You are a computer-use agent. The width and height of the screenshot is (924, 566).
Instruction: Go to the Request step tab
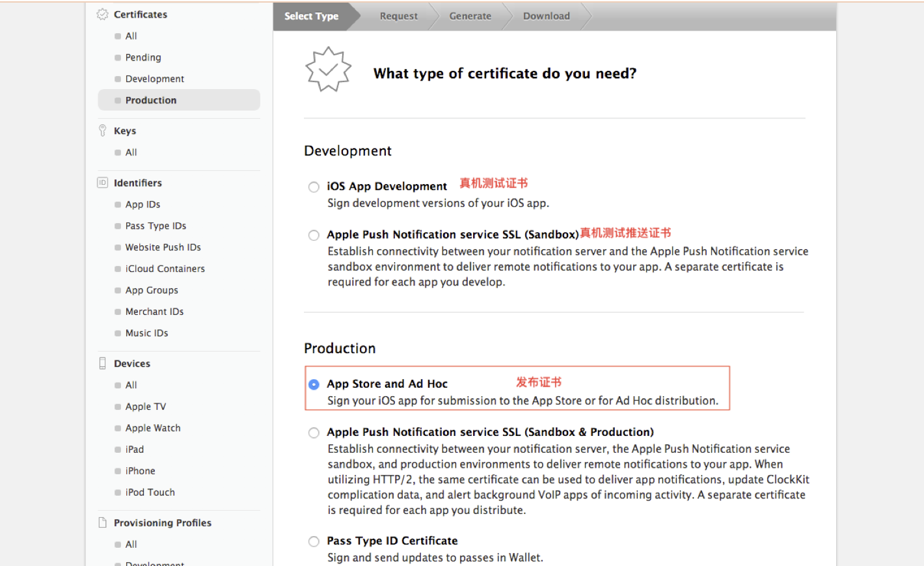[x=399, y=16]
